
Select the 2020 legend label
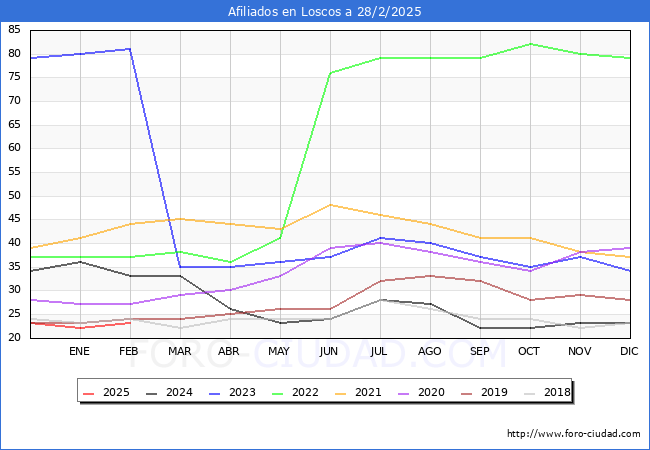point(432,392)
